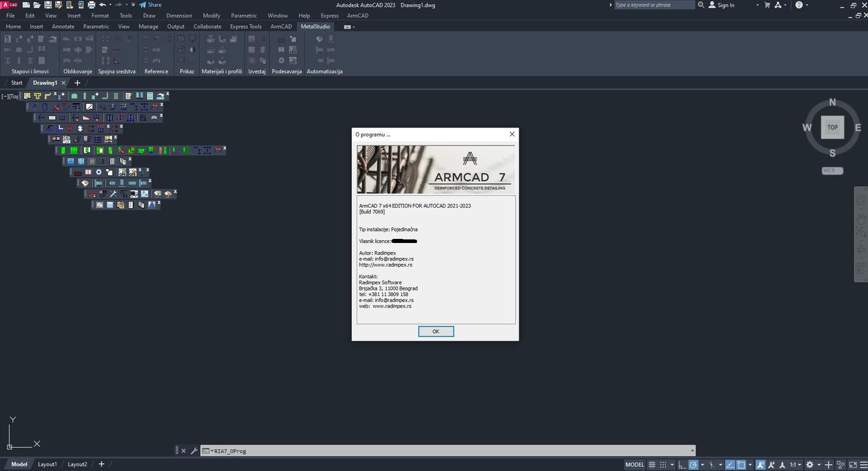Close the first floating toolbar with its X
Viewport: 868px width, 471px height.
167,94
